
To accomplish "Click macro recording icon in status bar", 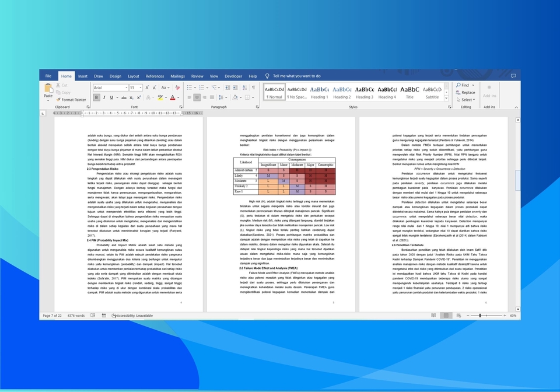I will 104,316.
